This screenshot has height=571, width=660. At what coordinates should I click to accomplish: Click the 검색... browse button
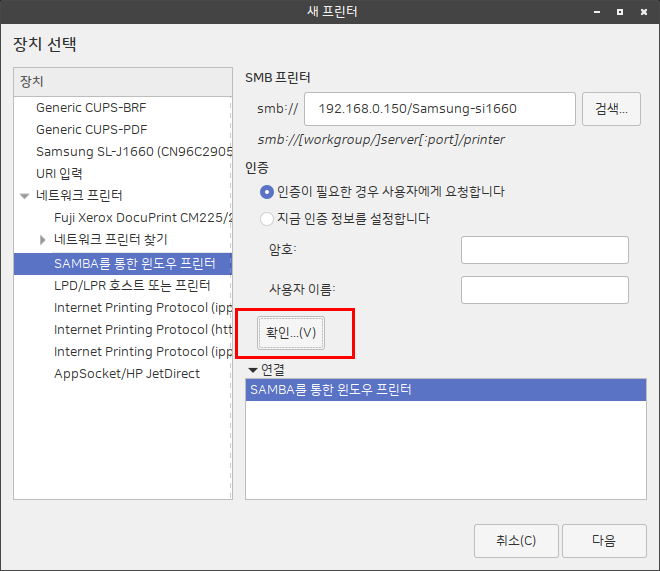pos(611,108)
